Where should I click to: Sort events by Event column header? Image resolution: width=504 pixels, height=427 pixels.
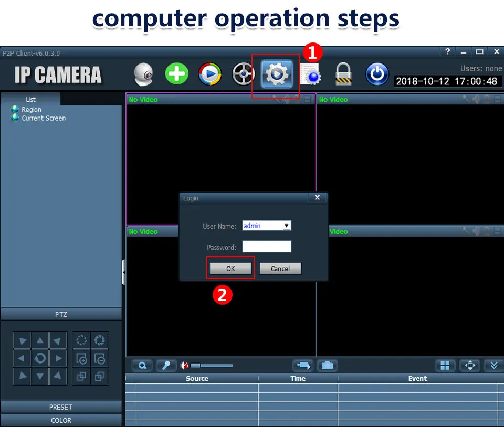[x=417, y=379]
